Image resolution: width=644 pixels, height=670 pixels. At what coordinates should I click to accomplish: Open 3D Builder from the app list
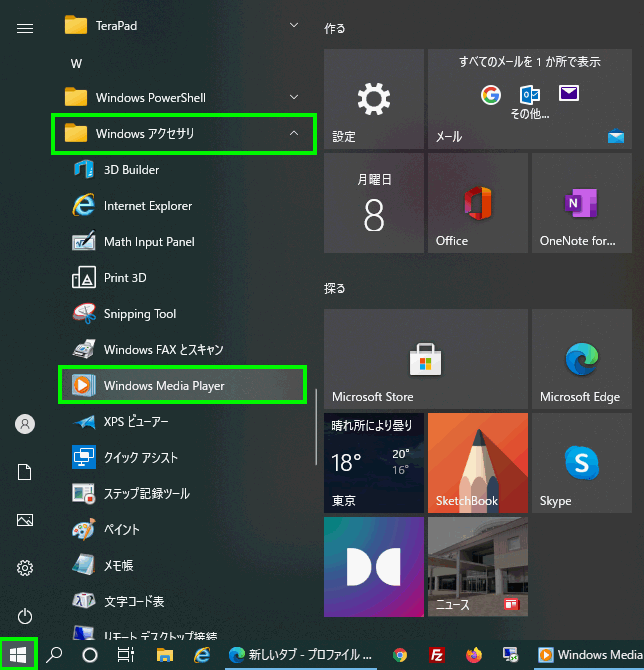182,170
